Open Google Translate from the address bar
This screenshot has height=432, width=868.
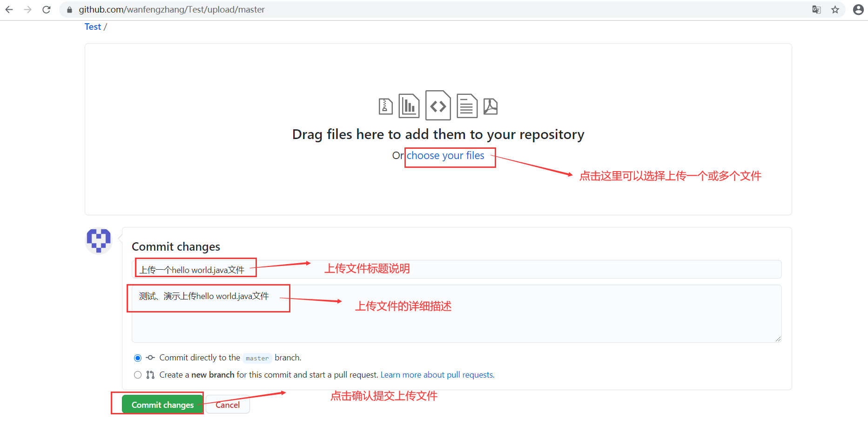click(816, 9)
